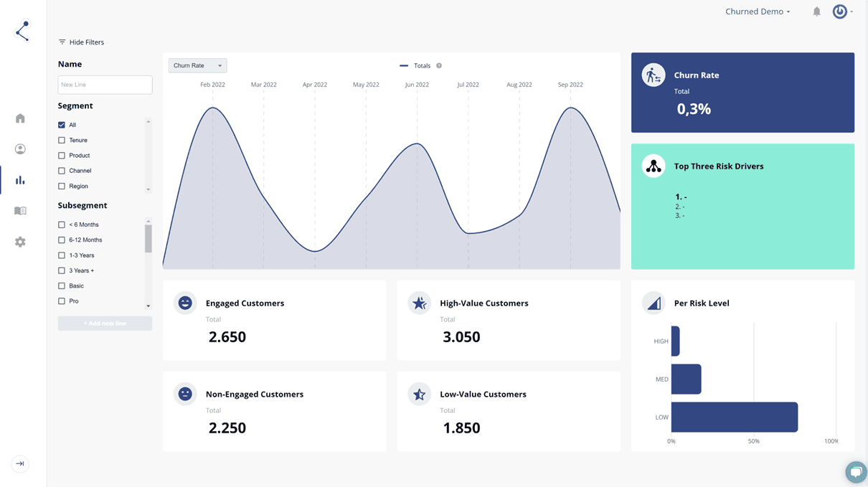Open the bar chart analytics sidebar icon
The height and width of the screenshot is (487, 868).
click(x=20, y=180)
